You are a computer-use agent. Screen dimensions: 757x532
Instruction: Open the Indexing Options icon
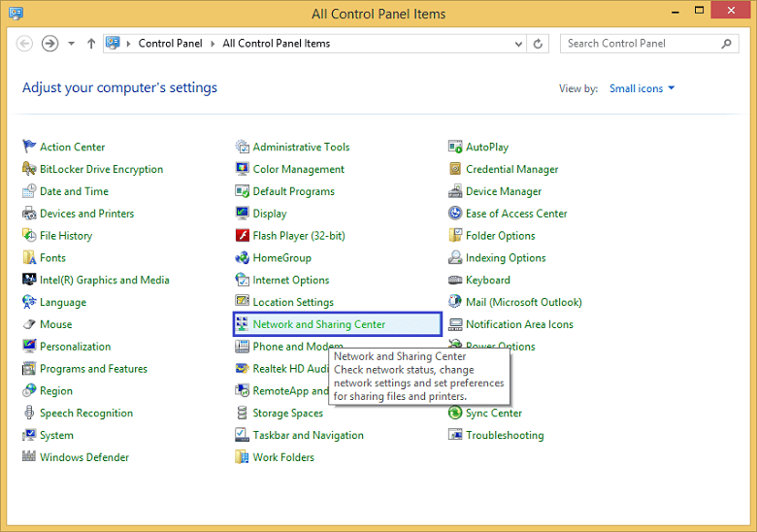coord(455,257)
